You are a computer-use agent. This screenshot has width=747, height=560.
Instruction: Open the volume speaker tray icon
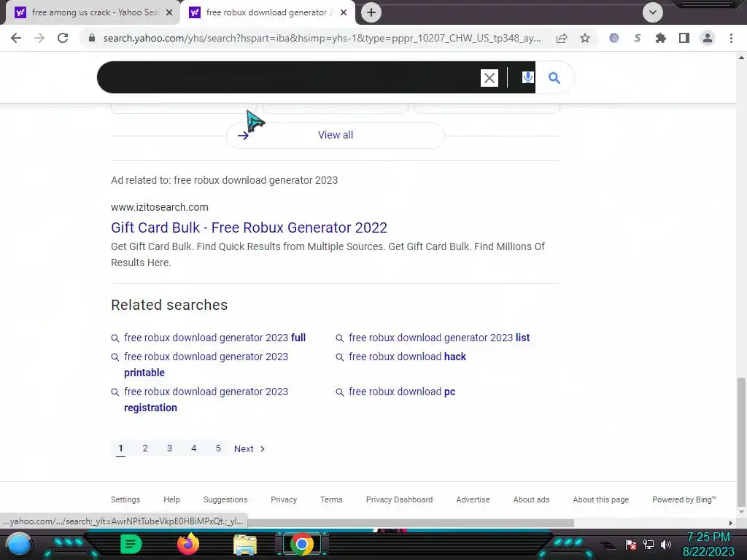[x=666, y=544]
